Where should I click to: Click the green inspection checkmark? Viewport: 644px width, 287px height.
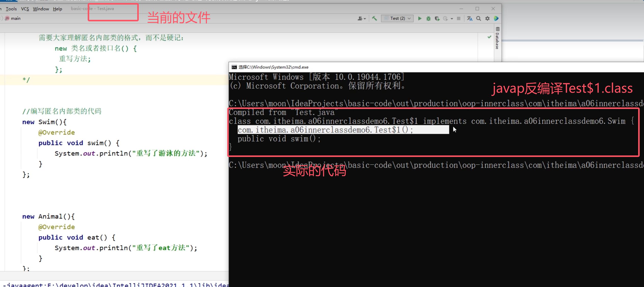(x=489, y=37)
